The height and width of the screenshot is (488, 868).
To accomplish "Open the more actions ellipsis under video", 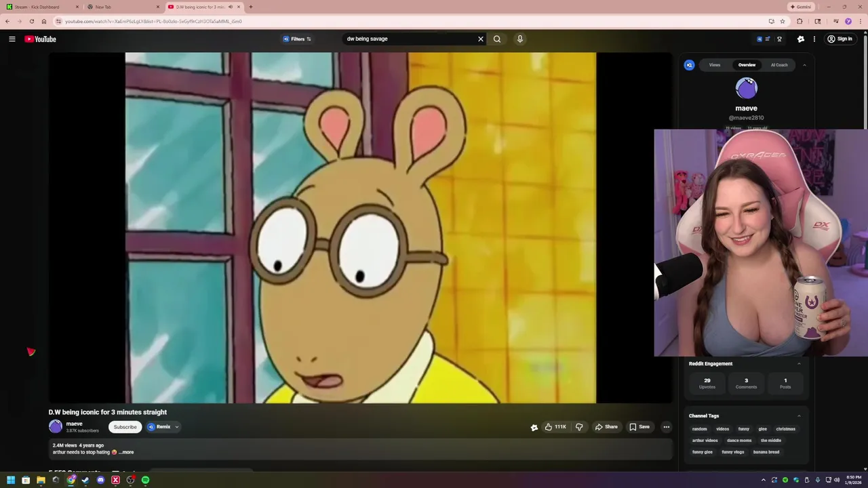I will coord(667,427).
